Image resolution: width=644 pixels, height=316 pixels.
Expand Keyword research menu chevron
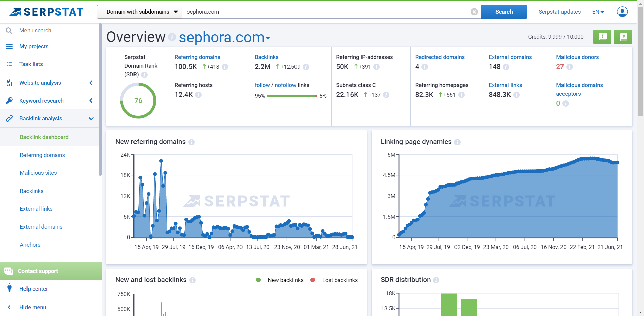point(91,101)
